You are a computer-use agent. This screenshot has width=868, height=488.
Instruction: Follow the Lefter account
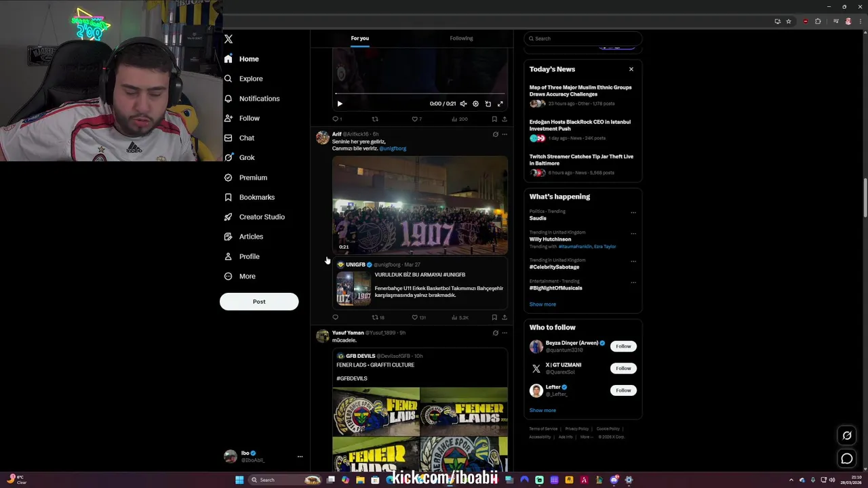[x=623, y=390]
